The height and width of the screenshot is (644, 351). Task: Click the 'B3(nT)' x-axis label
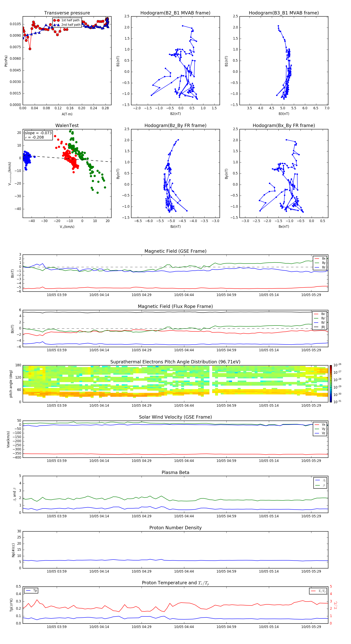click(x=284, y=114)
